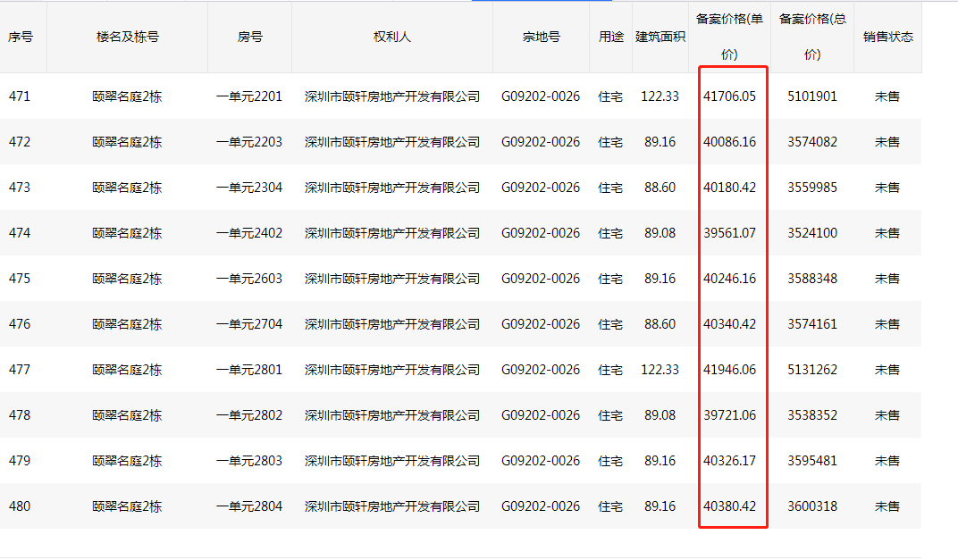Click room number 一单元2203
This screenshot has width=958, height=560.
[249, 142]
